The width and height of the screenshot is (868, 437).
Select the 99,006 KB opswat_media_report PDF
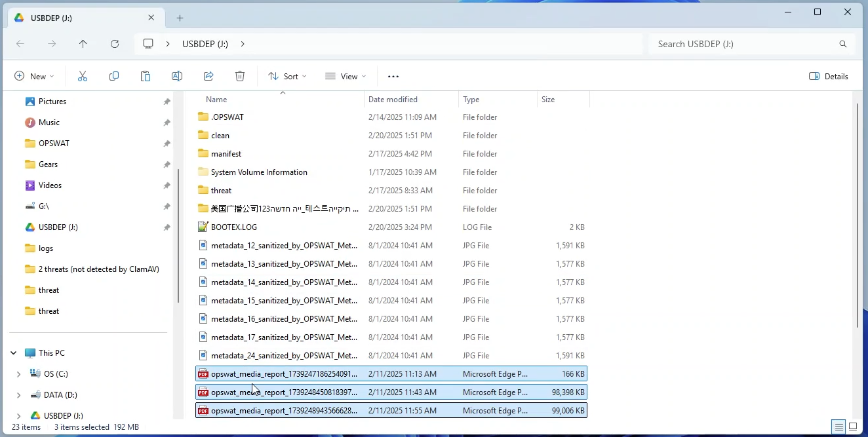391,411
